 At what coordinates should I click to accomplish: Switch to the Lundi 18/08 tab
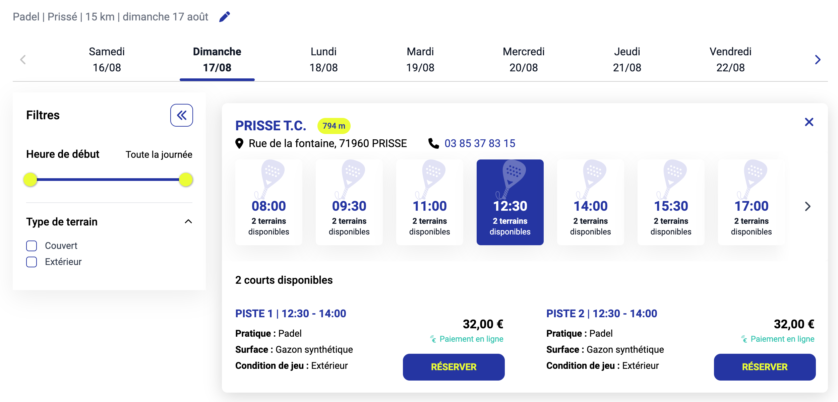click(x=324, y=60)
